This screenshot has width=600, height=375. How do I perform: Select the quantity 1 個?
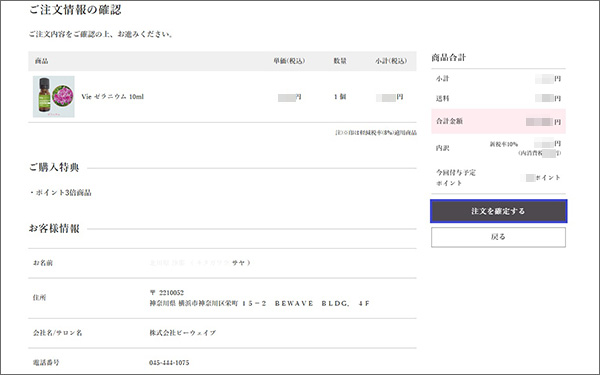(340, 96)
